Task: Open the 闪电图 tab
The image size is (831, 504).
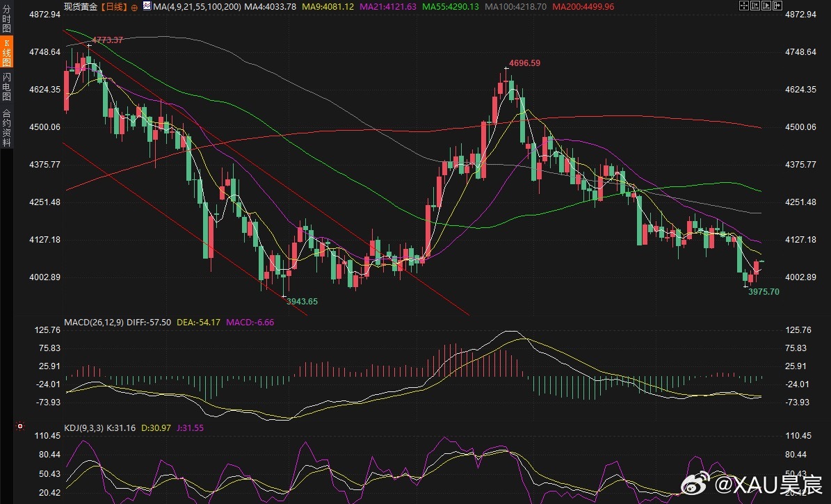Action: point(6,86)
